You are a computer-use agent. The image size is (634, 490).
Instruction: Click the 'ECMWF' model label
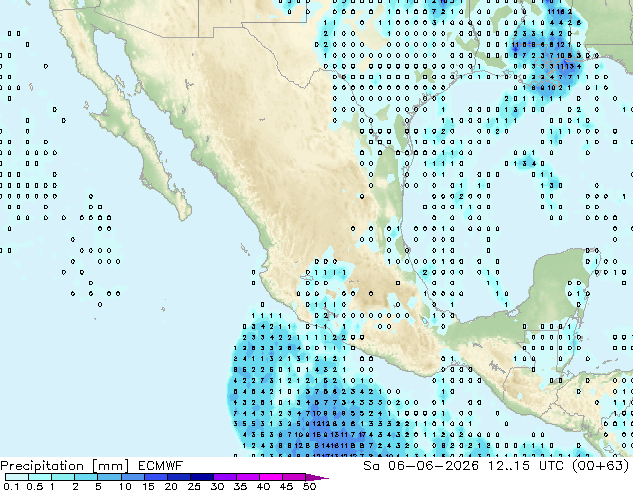pos(161,466)
